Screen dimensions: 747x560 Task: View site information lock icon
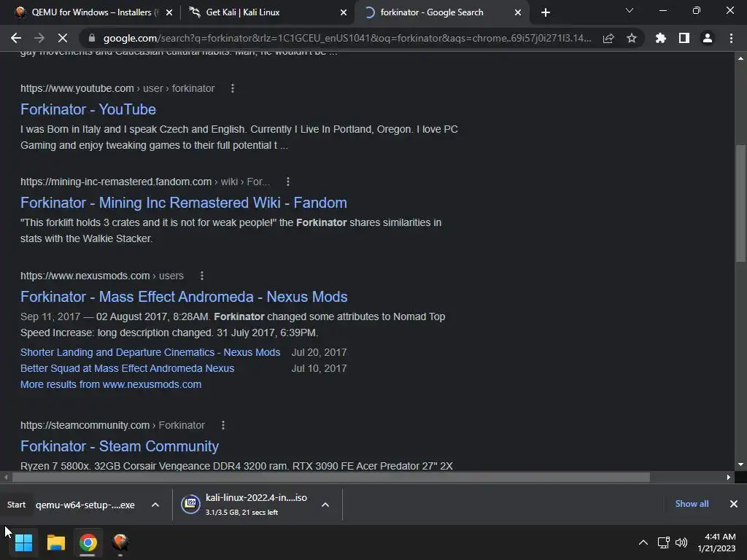point(92,38)
